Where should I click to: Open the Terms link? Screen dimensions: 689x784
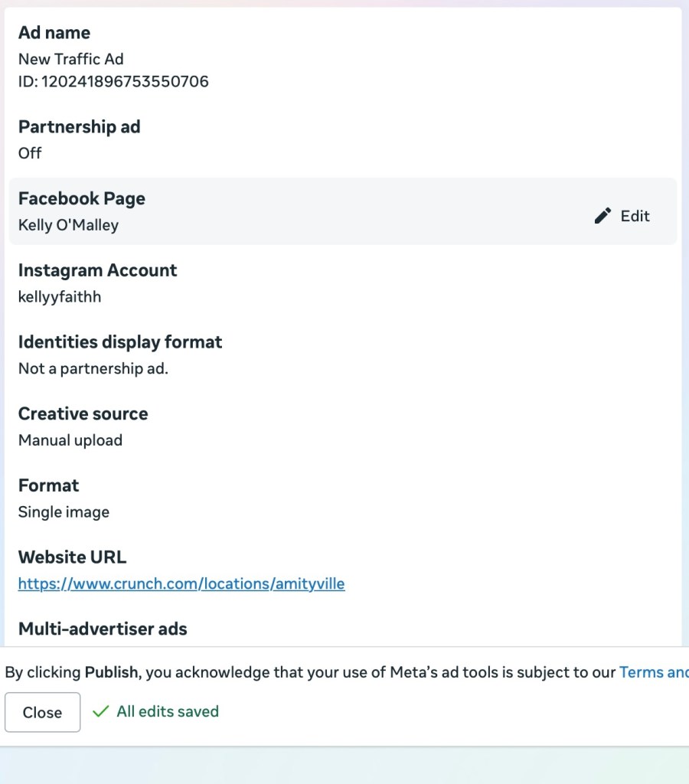[653, 672]
